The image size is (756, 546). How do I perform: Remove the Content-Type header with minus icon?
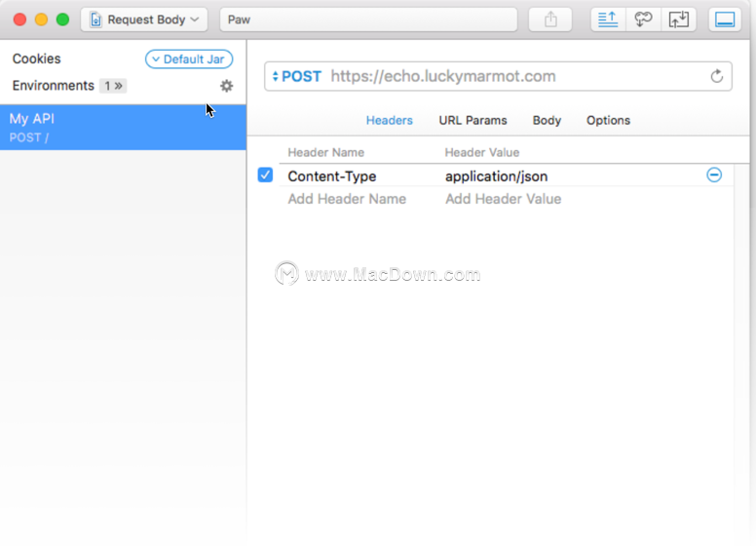(714, 175)
